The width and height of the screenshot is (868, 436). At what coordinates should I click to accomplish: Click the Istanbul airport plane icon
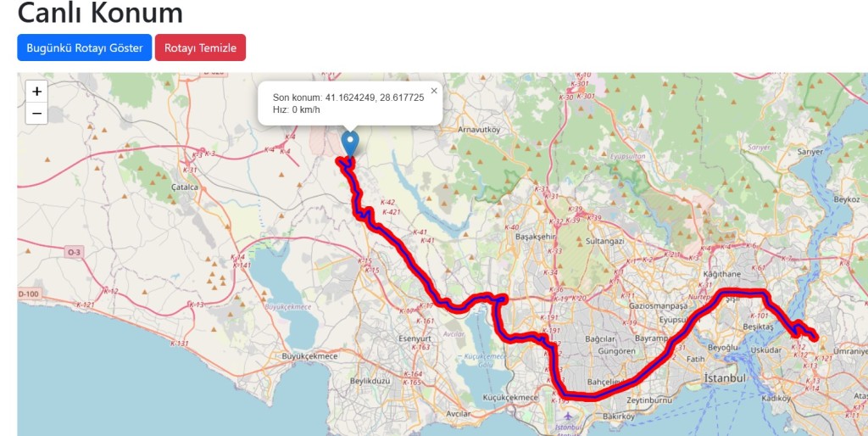[566, 416]
